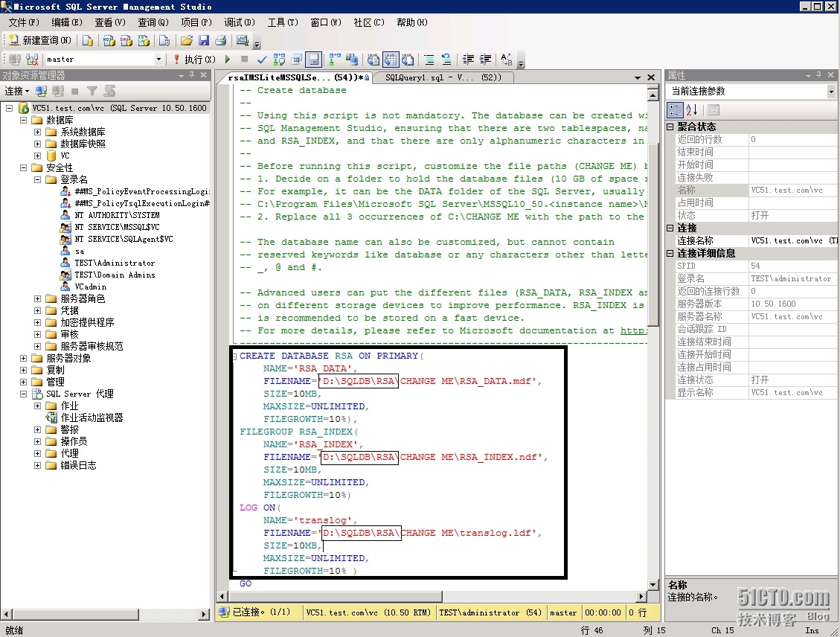
Task: Expand the 系统数据库 tree node
Action: 37,132
